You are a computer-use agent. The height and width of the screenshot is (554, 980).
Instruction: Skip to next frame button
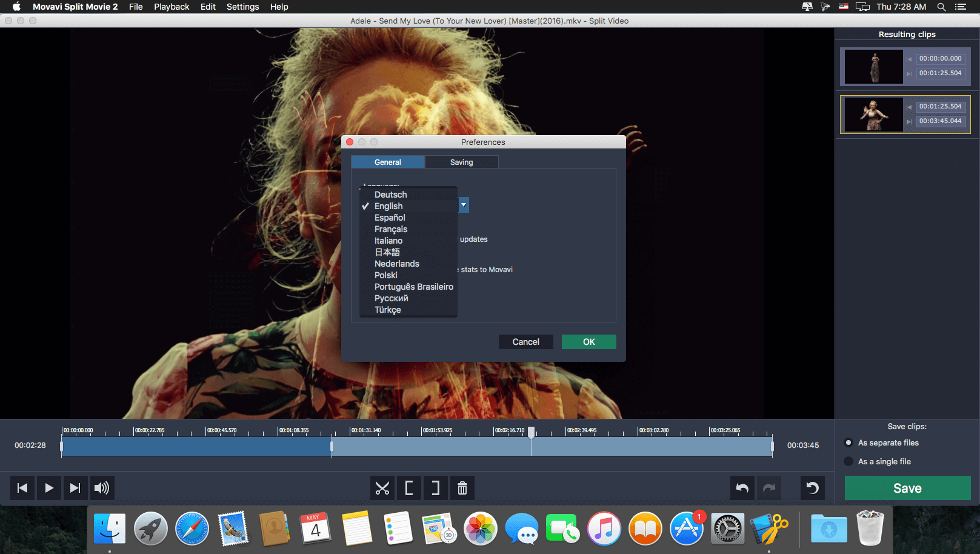(x=75, y=488)
